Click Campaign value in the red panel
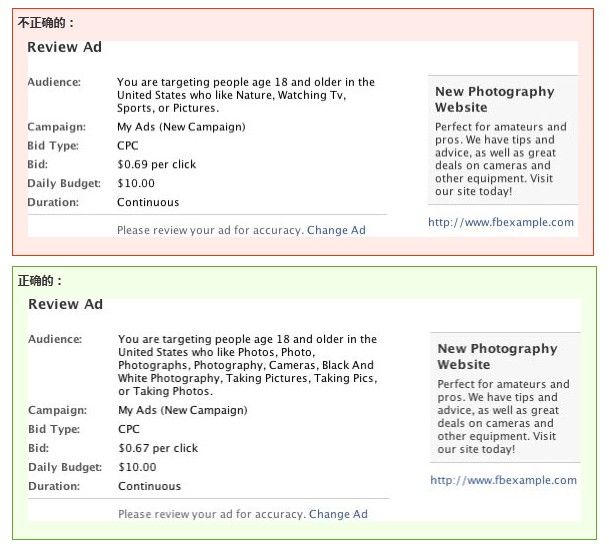 pos(180,127)
